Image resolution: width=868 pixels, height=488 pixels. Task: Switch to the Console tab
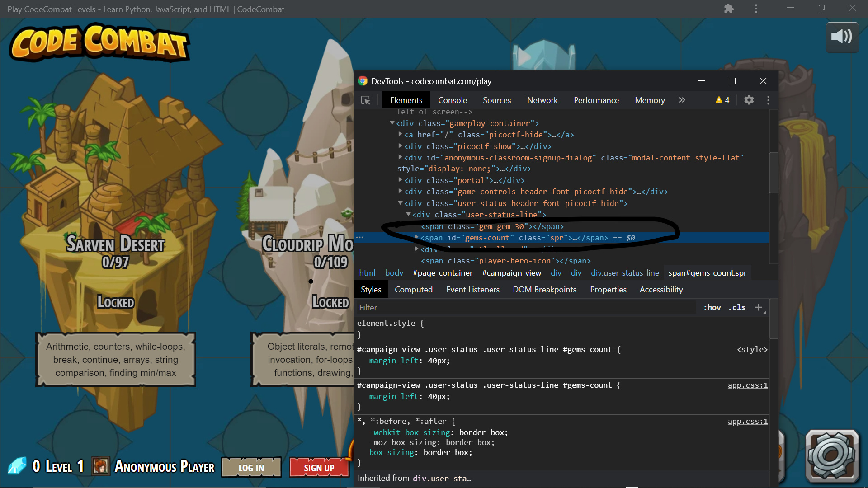(x=452, y=100)
